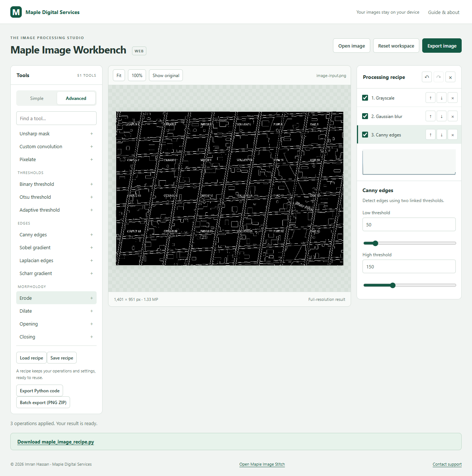Move Canny edges step up
The height and width of the screenshot is (476, 472).
pyautogui.click(x=430, y=135)
